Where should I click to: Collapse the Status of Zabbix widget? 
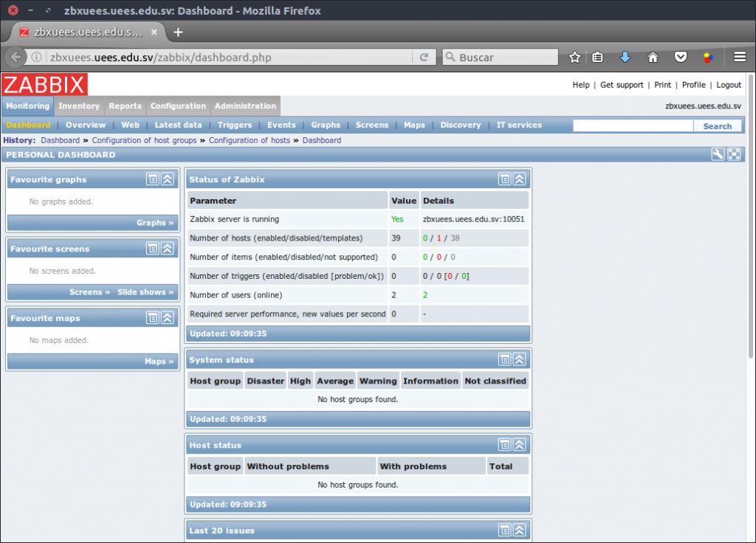(x=519, y=179)
